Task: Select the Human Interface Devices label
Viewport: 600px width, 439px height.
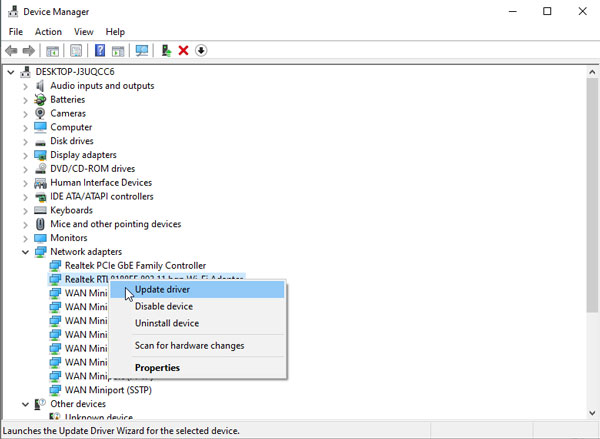Action: tap(101, 183)
